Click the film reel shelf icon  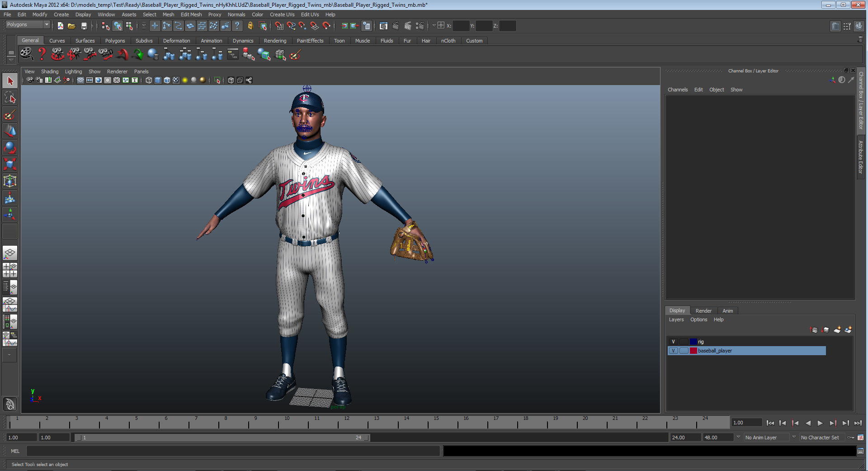point(26,54)
